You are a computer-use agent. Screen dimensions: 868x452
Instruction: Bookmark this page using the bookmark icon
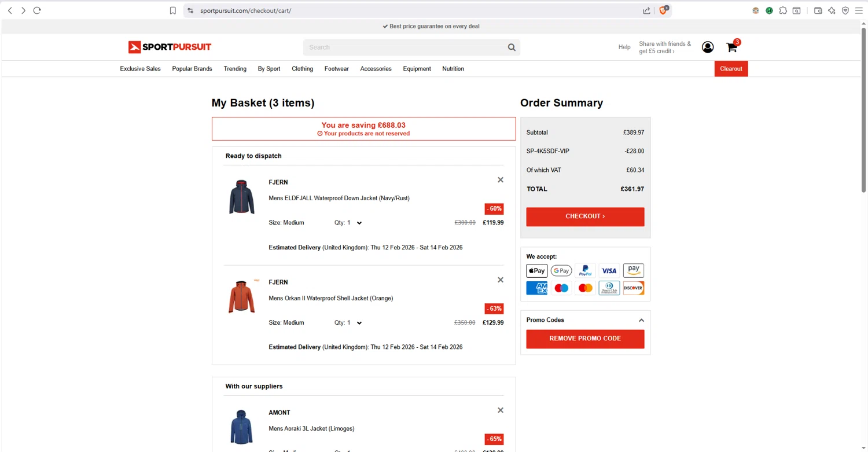coord(172,10)
